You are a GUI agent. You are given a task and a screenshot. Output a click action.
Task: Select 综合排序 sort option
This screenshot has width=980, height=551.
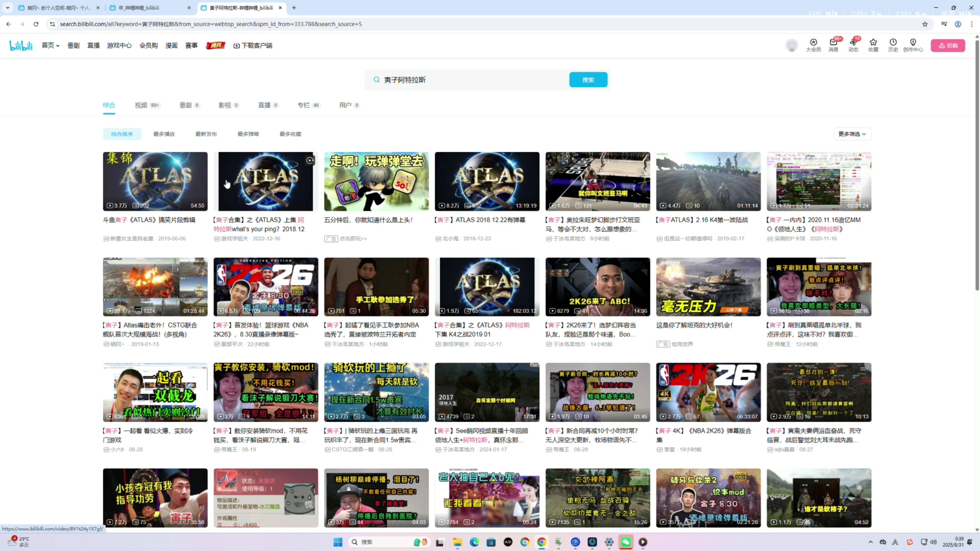pos(122,134)
